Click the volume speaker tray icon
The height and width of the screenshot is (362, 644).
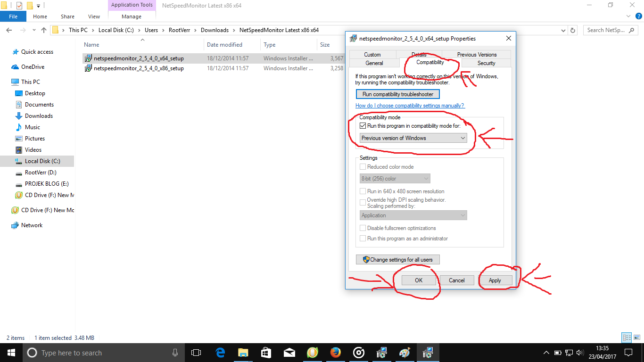(579, 353)
